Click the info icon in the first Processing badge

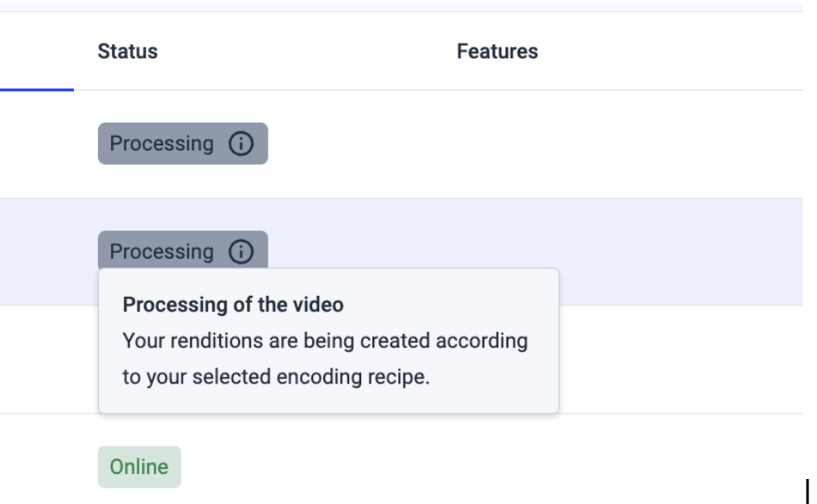tap(241, 144)
